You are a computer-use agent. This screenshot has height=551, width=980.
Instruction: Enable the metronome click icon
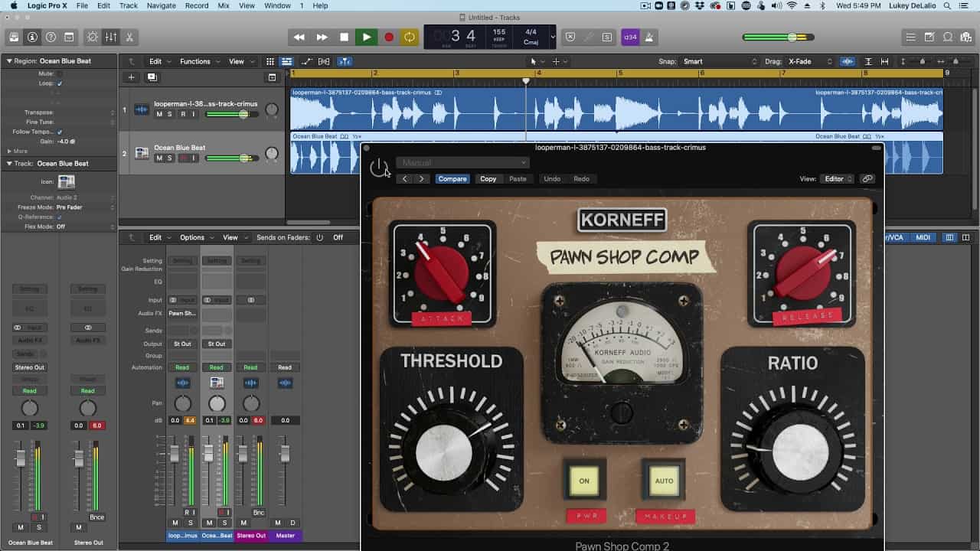tap(649, 37)
